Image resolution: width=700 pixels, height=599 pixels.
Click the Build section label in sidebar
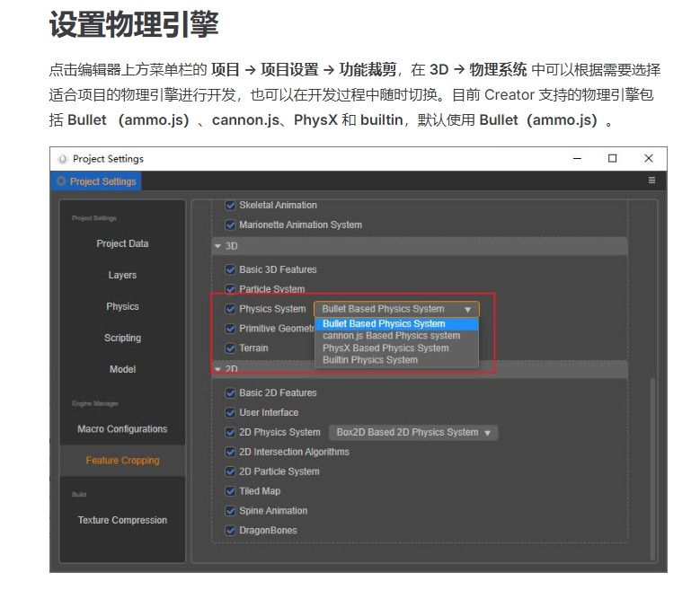pos(79,495)
